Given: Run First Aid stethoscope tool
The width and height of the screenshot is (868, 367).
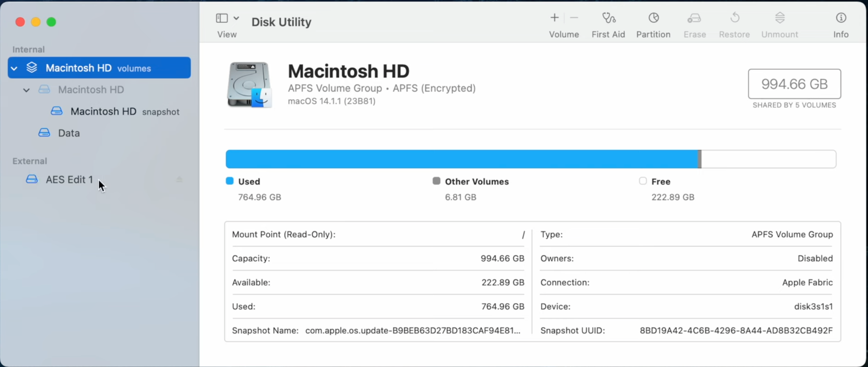Looking at the screenshot, I should coord(609,18).
